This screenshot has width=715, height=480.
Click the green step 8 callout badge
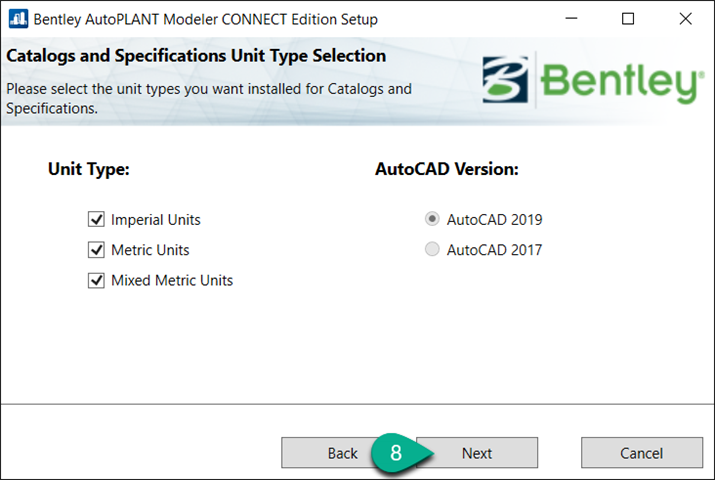[397, 453]
